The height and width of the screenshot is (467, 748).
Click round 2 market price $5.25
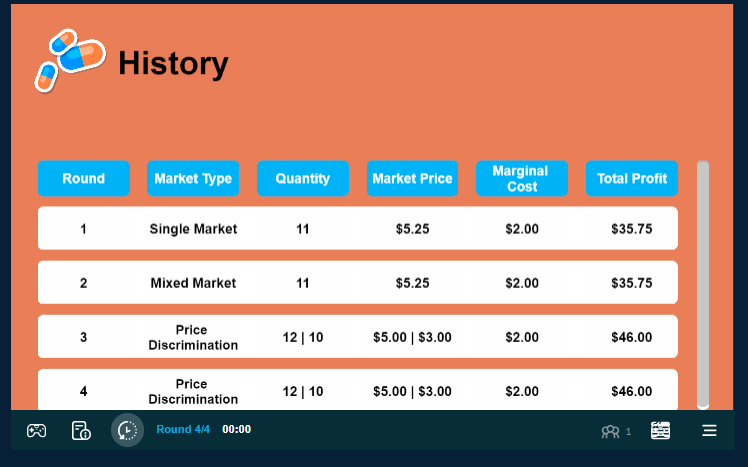(x=413, y=283)
